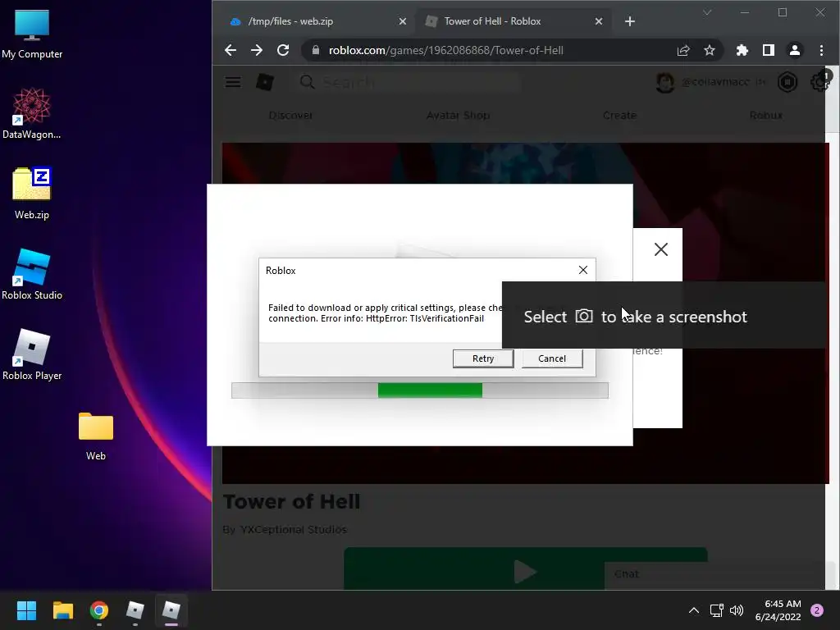Select active Roblox taskbar icon
840x630 pixels.
[171, 610]
